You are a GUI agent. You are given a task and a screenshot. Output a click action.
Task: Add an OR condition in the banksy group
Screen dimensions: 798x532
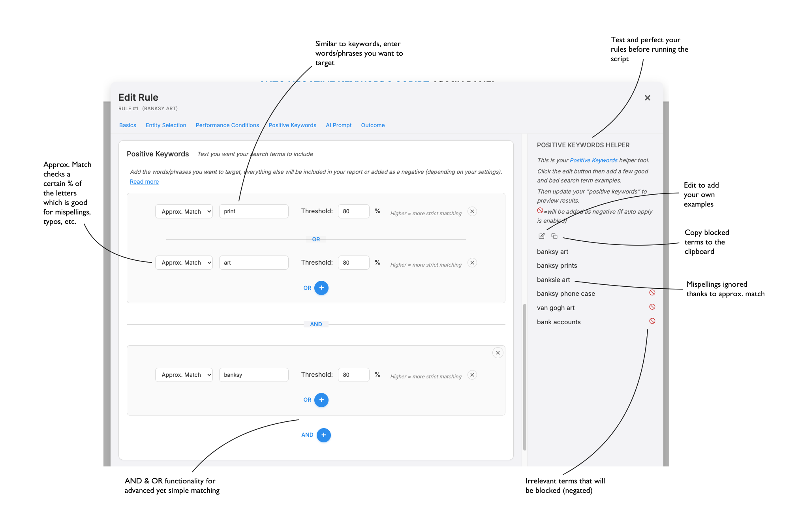(321, 400)
